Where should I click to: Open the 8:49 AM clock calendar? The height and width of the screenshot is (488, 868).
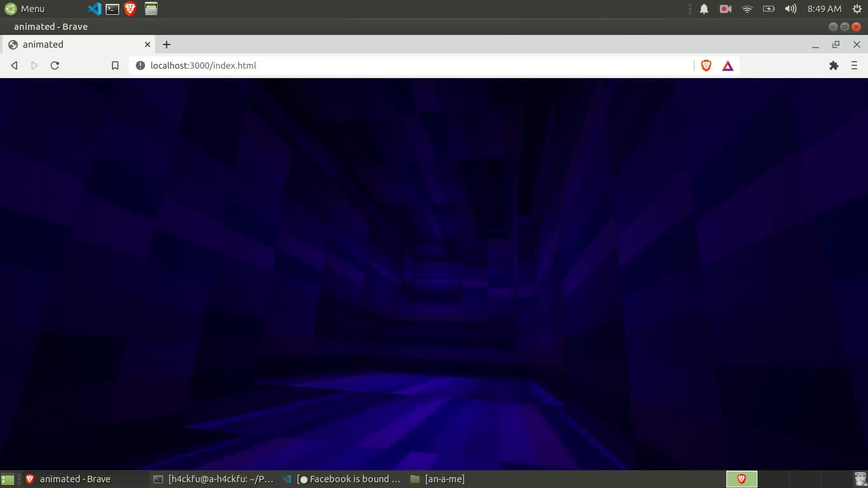click(824, 9)
